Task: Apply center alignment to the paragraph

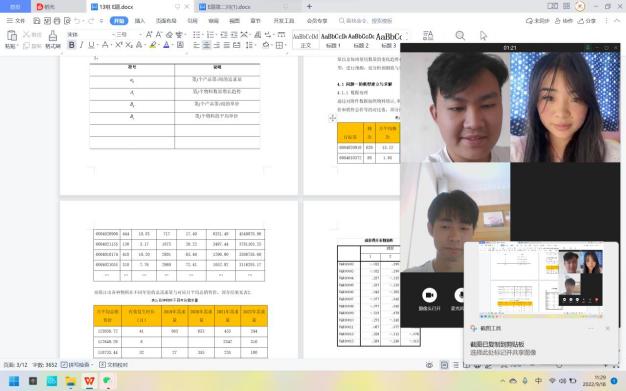Action: [x=206, y=45]
